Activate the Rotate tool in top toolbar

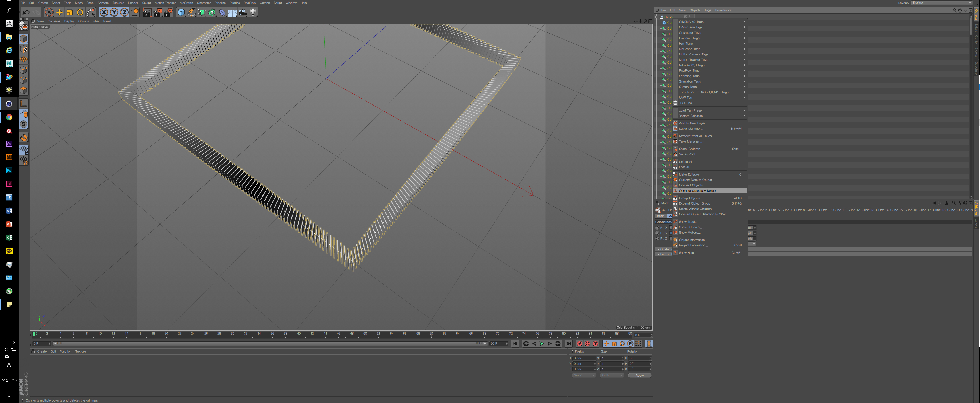(x=80, y=13)
